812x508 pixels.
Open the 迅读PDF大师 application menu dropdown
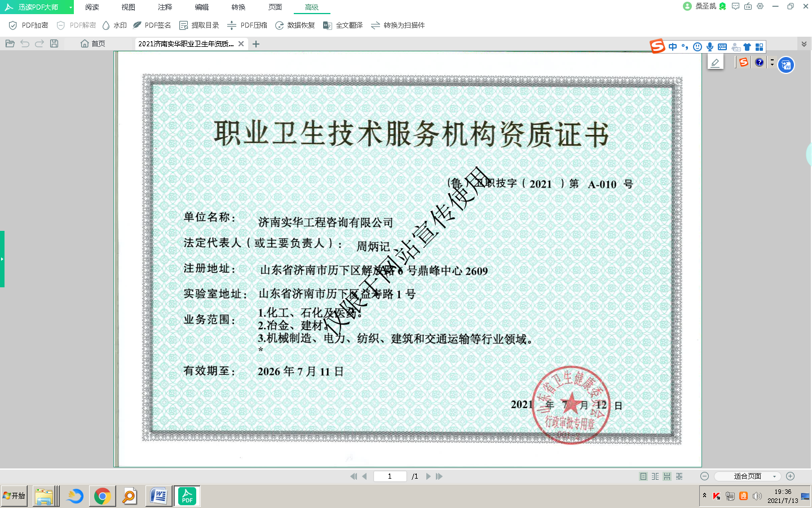tap(70, 7)
